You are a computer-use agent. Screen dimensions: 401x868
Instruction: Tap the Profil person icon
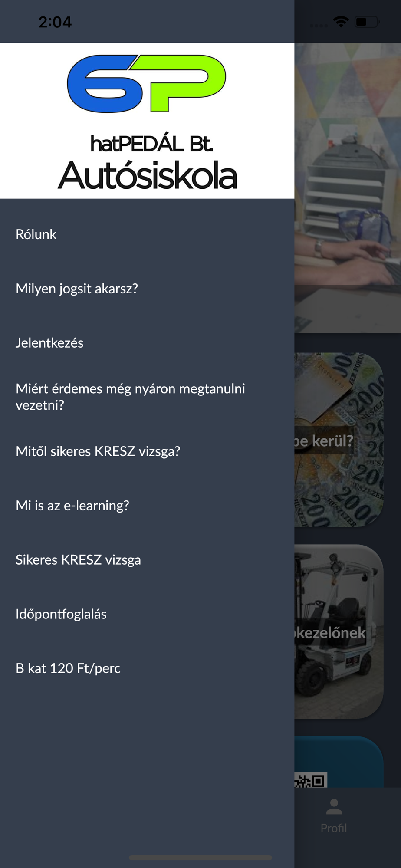pyautogui.click(x=334, y=807)
